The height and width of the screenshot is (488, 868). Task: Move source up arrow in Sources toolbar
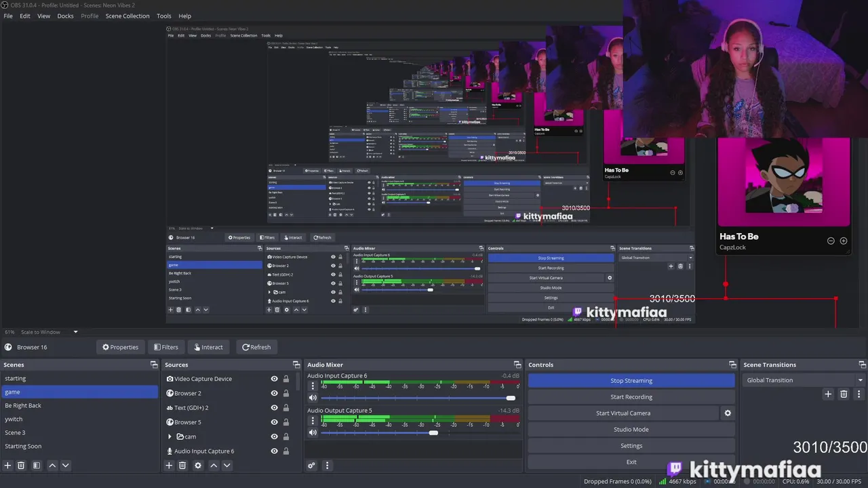214,466
